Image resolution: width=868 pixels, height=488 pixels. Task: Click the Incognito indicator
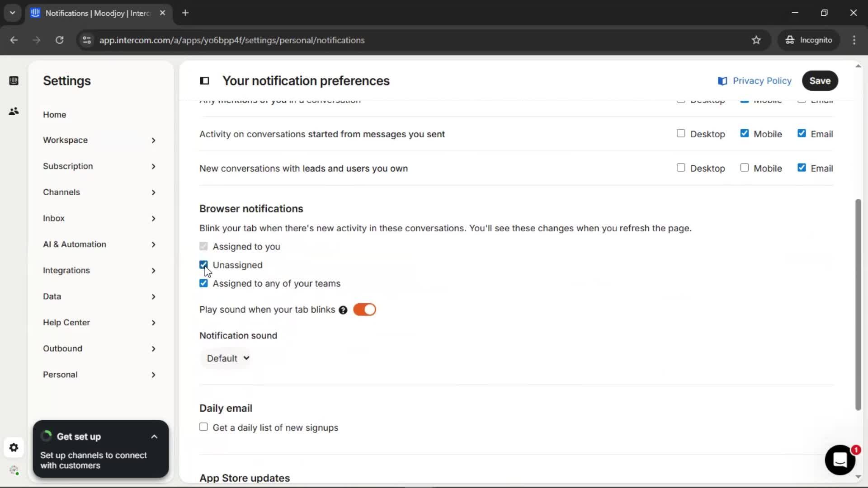tap(809, 40)
